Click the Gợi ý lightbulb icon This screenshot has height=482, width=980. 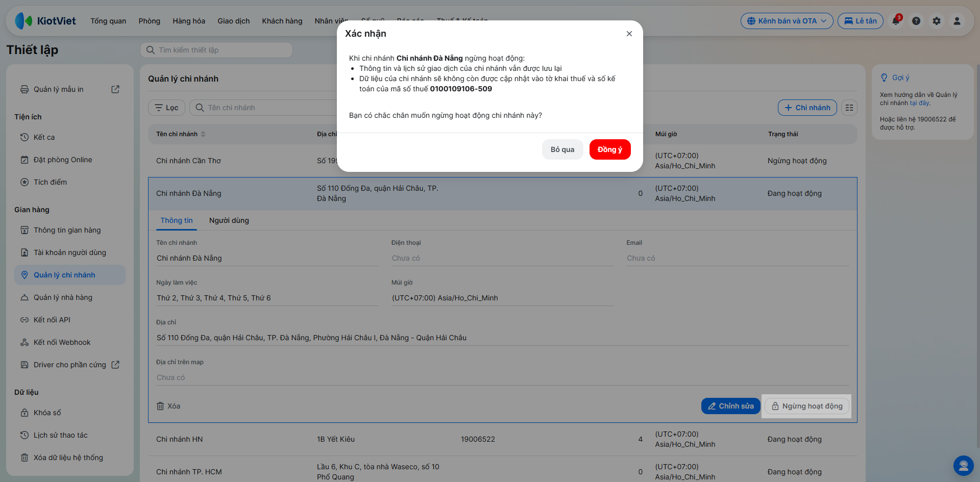pyautogui.click(x=884, y=78)
